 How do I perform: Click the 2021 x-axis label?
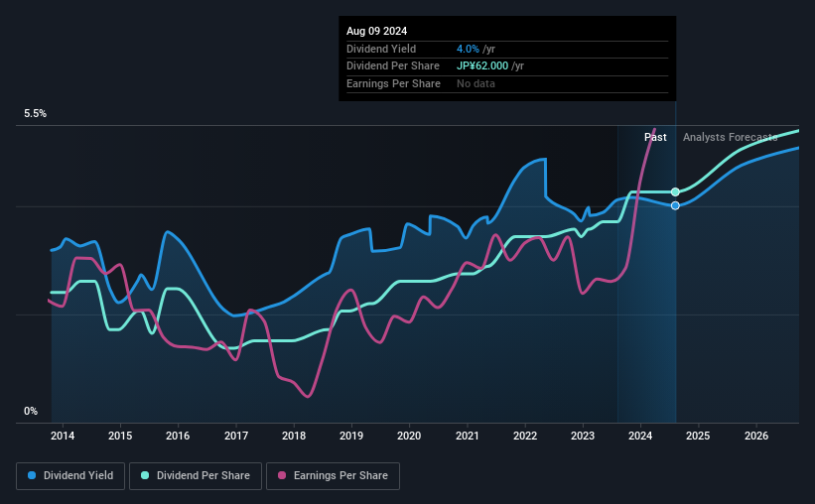tap(468, 436)
